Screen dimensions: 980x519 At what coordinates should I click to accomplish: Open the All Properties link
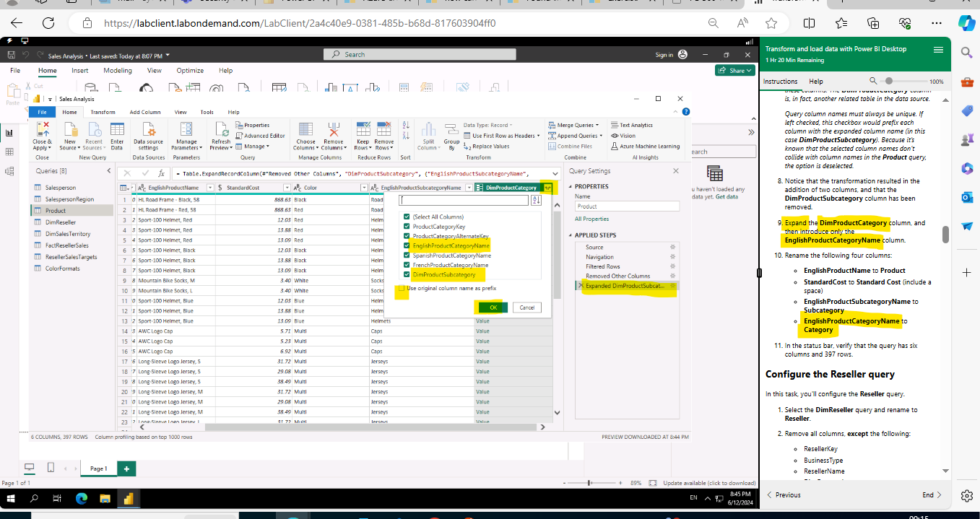(x=592, y=219)
